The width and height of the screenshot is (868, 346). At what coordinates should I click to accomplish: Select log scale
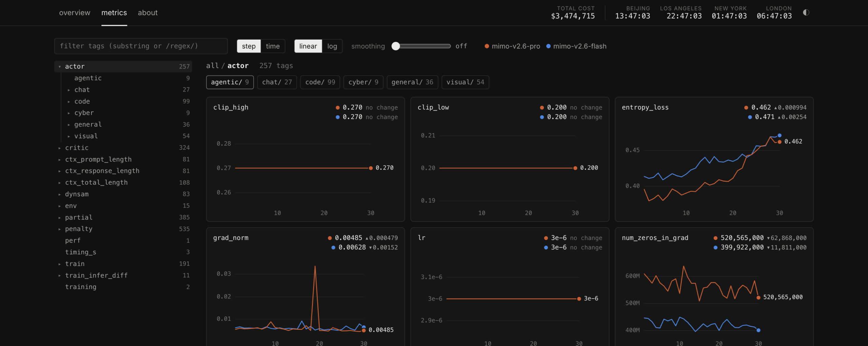point(332,46)
